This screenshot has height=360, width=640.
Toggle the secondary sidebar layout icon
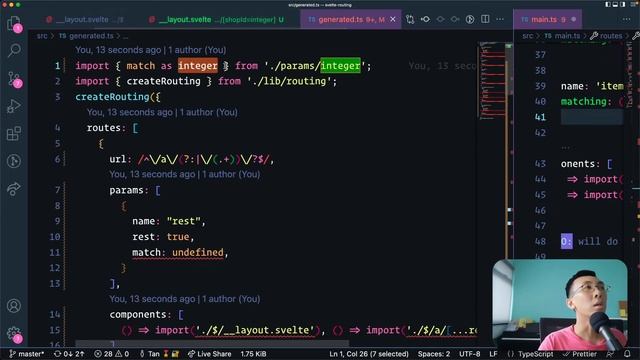622,4
